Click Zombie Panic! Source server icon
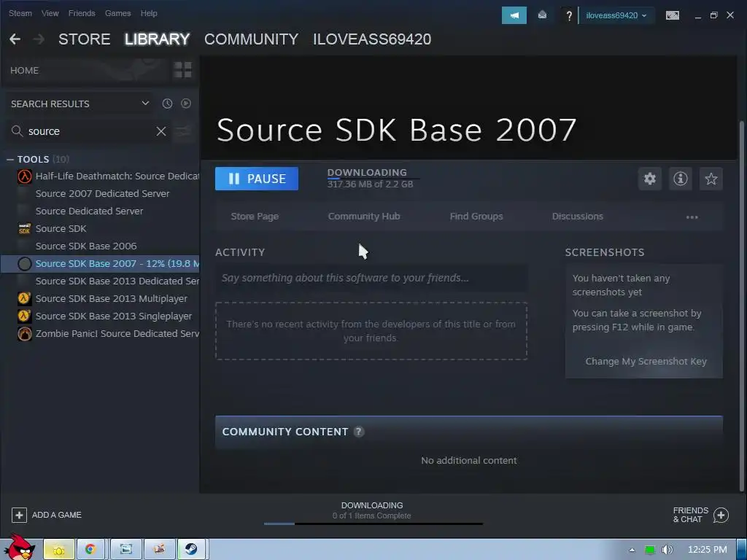 point(24,334)
